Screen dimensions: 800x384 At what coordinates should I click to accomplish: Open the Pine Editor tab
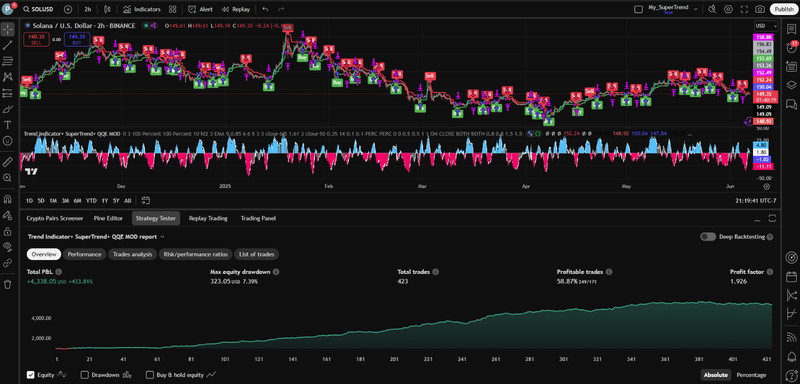click(108, 218)
